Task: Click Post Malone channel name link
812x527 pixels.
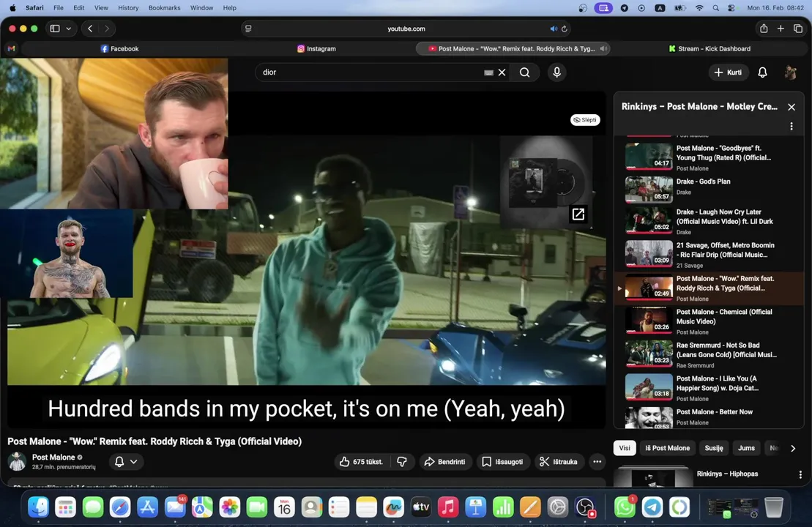Action: pyautogui.click(x=53, y=457)
